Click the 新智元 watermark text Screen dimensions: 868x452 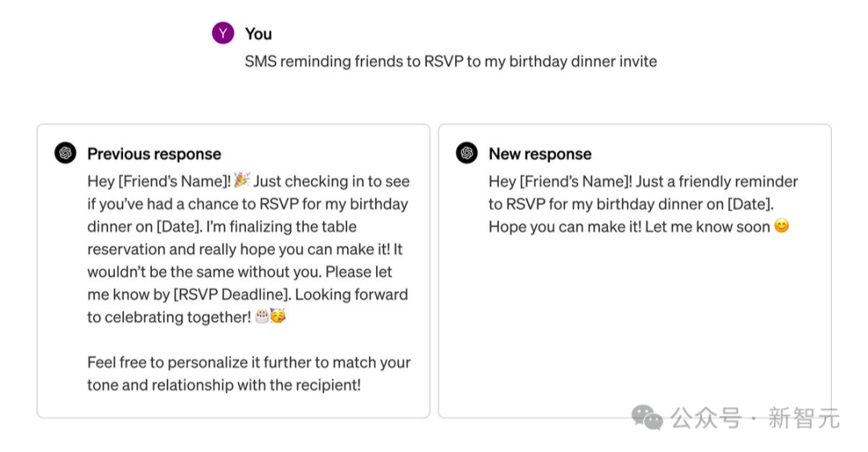point(803,418)
